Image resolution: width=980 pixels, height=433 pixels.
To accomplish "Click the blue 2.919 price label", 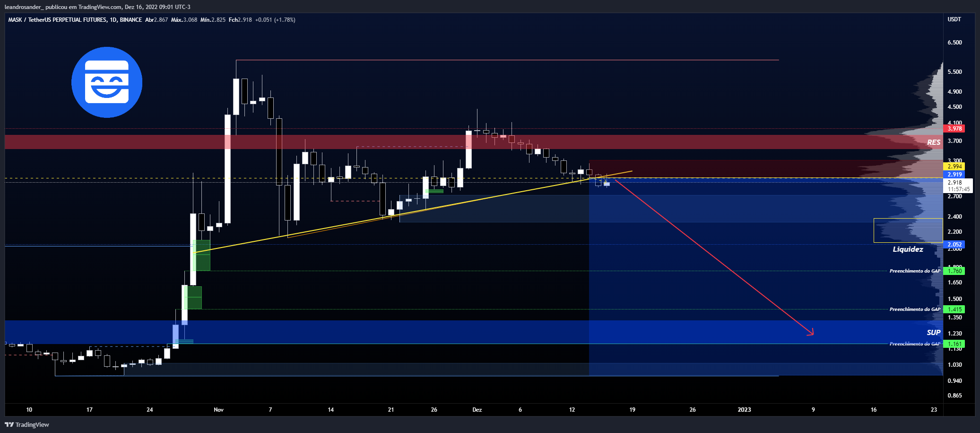I will [x=954, y=175].
